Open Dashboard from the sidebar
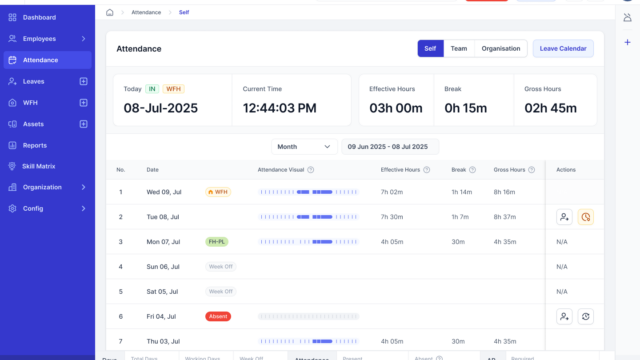640x360 pixels. (x=47, y=17)
